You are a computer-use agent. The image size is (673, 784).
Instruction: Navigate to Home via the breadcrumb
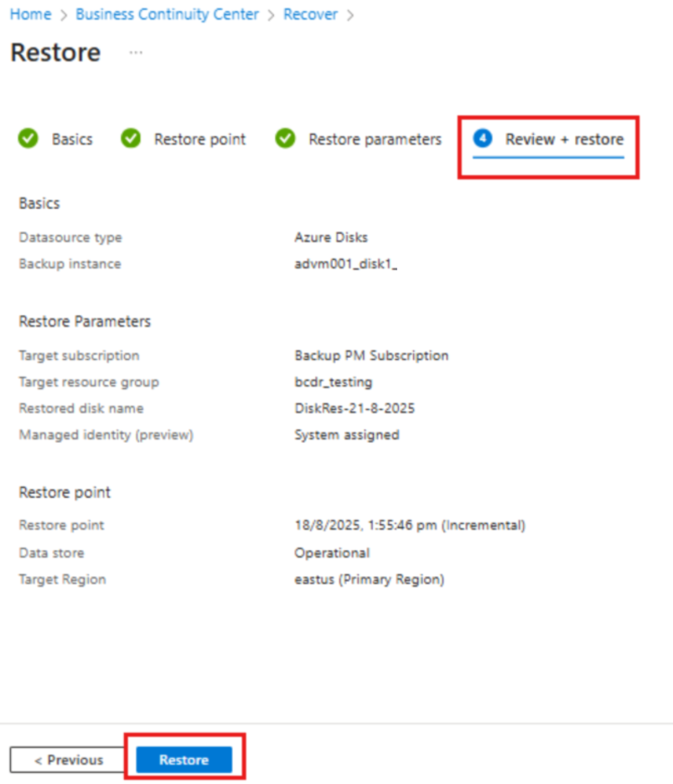[x=30, y=14]
